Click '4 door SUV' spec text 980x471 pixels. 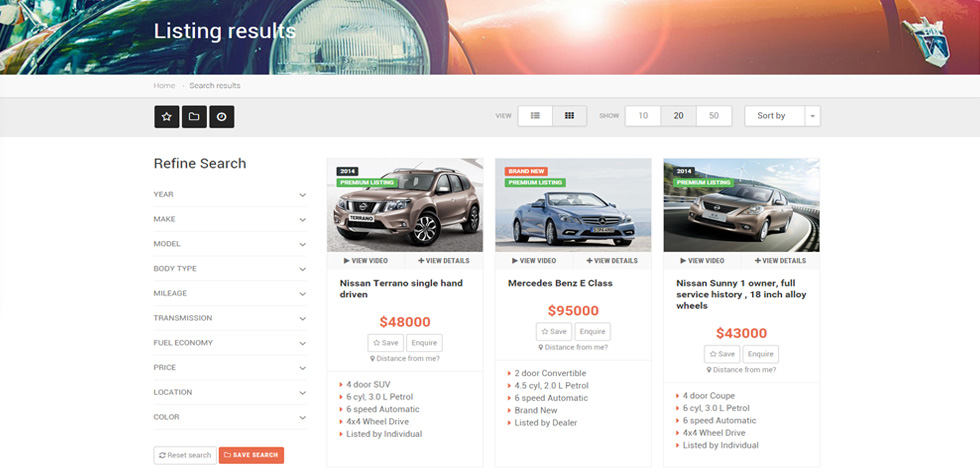368,384
